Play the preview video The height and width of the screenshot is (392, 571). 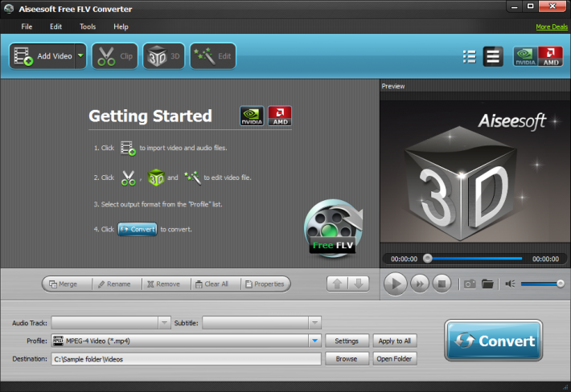click(395, 284)
